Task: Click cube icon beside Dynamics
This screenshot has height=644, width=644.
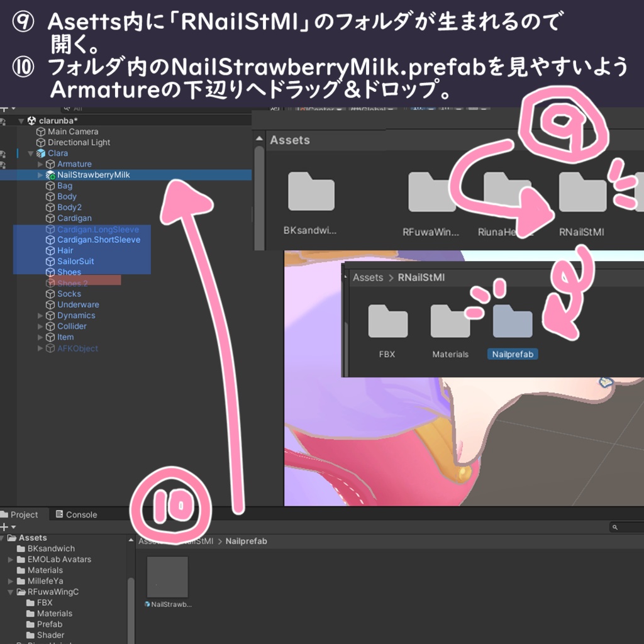Action: tap(50, 316)
